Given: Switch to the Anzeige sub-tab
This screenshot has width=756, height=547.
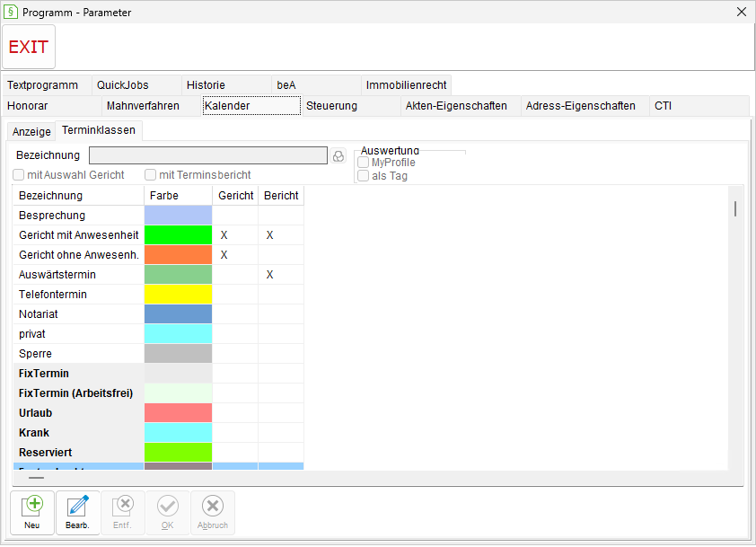Looking at the screenshot, I should click(31, 132).
